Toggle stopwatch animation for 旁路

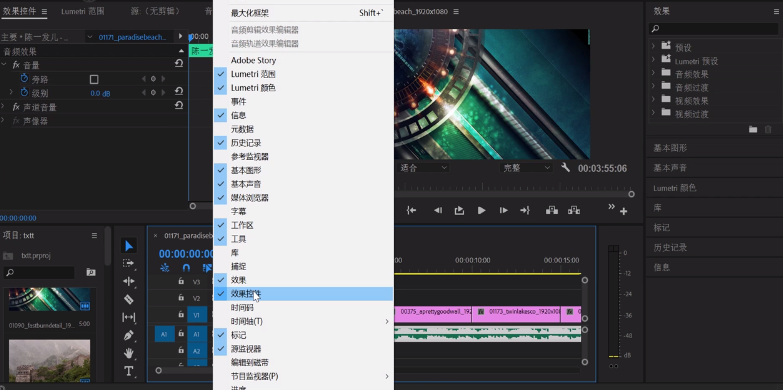pyautogui.click(x=24, y=78)
